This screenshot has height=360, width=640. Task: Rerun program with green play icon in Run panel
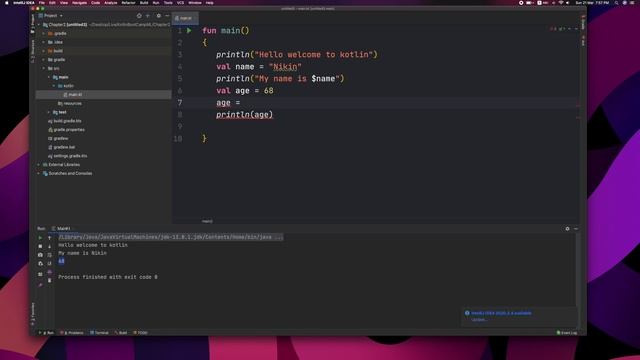pyautogui.click(x=40, y=238)
